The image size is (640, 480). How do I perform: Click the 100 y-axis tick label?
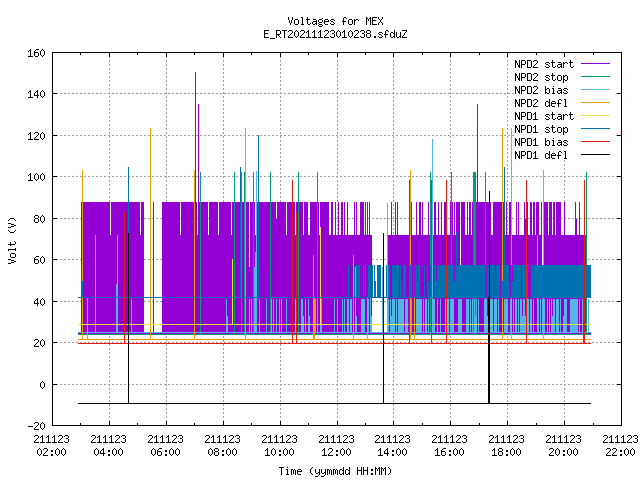[x=36, y=177]
